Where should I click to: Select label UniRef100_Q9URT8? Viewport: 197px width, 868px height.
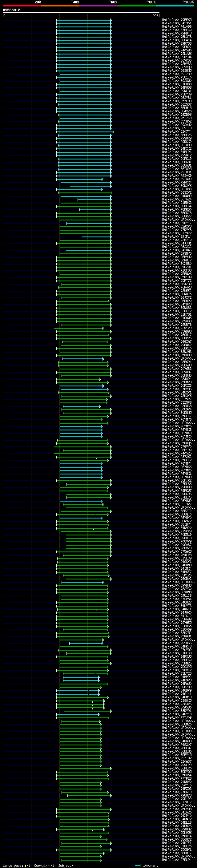(176, 325)
